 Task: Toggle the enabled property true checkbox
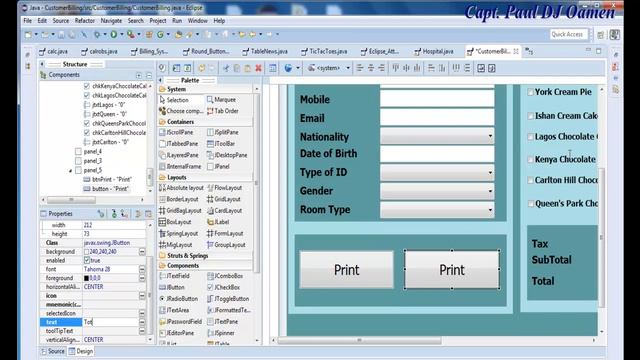[87, 260]
